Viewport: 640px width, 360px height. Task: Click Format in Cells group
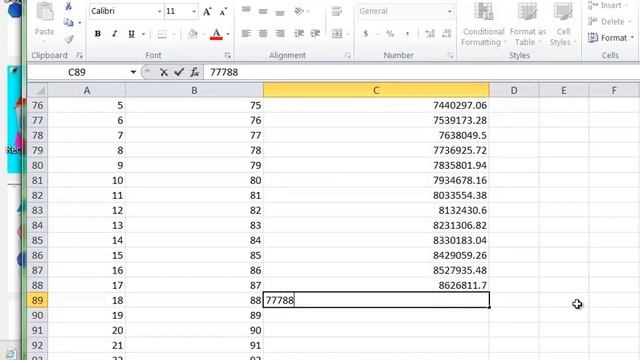611,38
